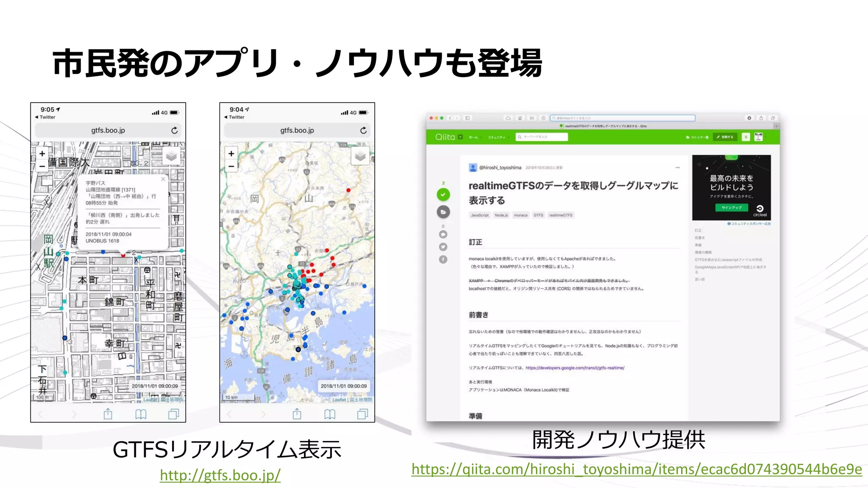Select the Node.js tag
The height and width of the screenshot is (488, 868).
[x=501, y=215]
